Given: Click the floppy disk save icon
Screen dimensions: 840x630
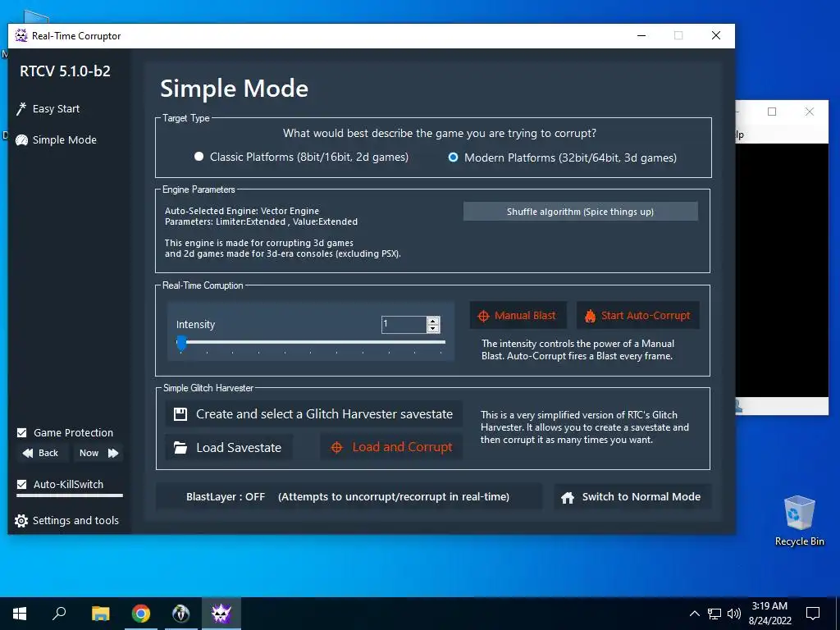Looking at the screenshot, I should pos(180,414).
